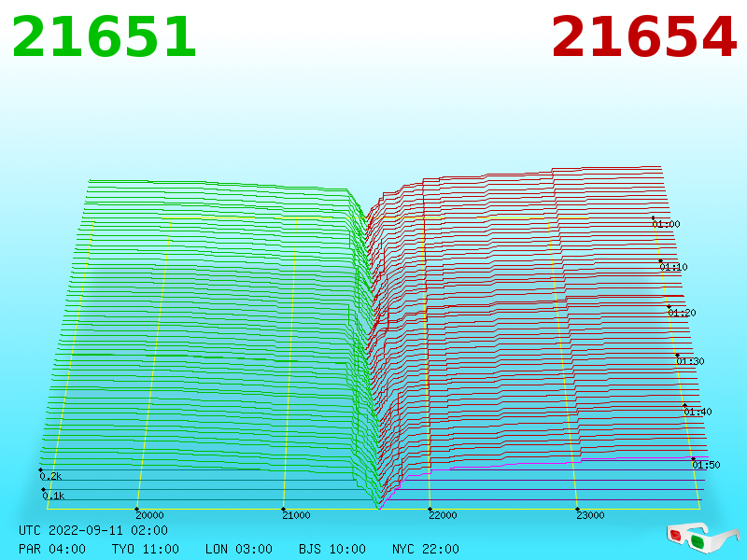This screenshot has width=747, height=560.
Task: Click the PAR 04:00 time label
Action: (52, 549)
